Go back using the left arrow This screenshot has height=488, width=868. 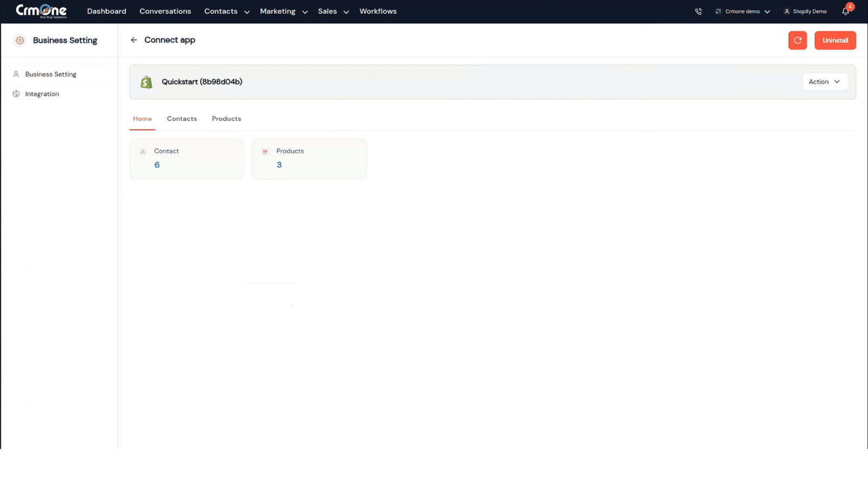(134, 40)
